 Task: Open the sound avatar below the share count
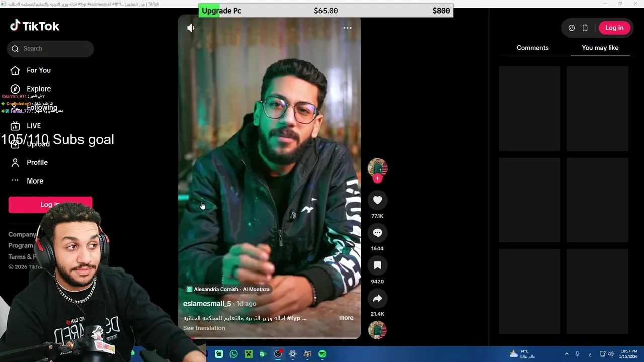click(x=377, y=330)
